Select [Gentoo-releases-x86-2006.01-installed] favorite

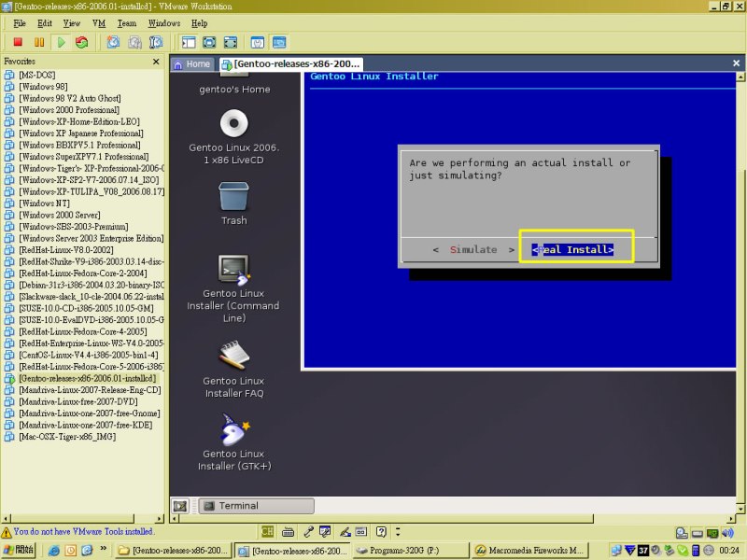[87, 378]
